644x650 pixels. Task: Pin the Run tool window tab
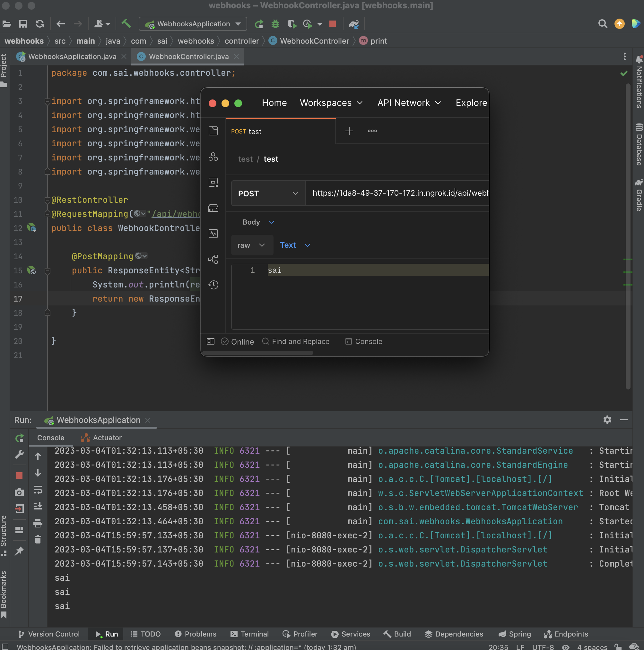point(19,551)
